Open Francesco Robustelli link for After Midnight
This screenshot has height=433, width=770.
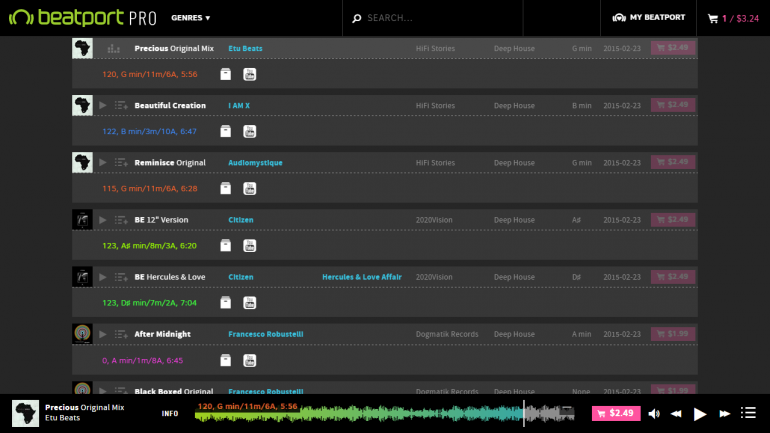click(x=266, y=334)
